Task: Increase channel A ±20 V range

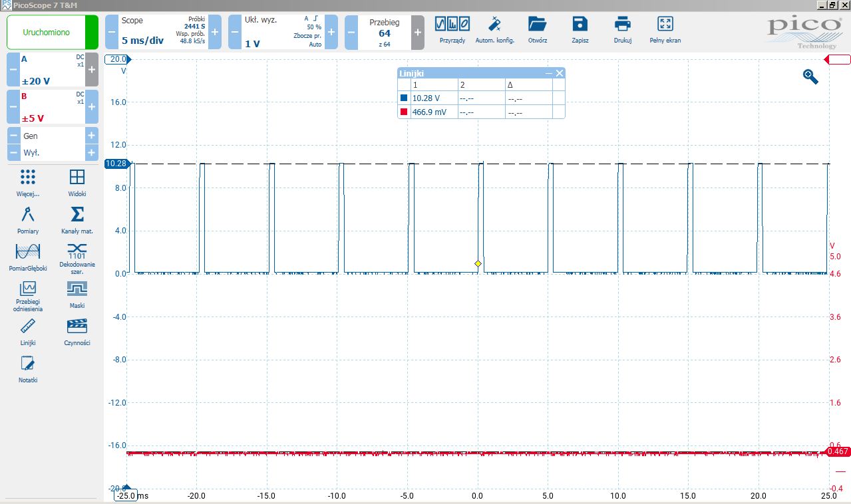Action: coord(92,69)
